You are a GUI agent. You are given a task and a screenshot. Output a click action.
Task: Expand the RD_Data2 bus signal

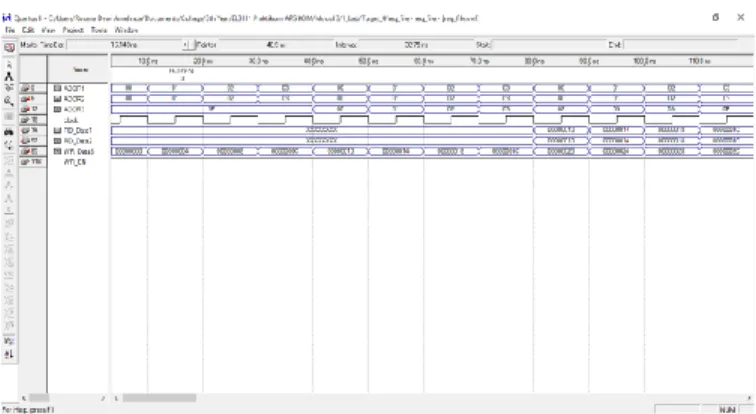pyautogui.click(x=57, y=141)
